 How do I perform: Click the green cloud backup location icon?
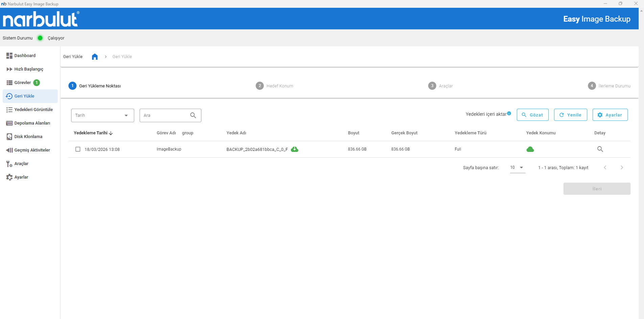click(x=530, y=149)
